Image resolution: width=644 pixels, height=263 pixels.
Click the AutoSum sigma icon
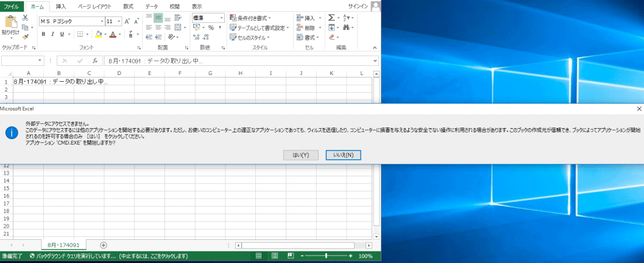tap(331, 18)
